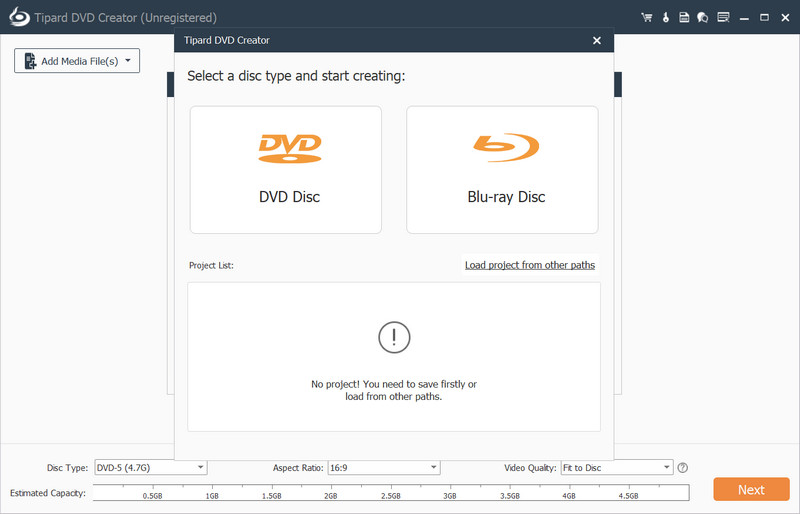
Task: Open Load project from other paths link
Action: (530, 265)
